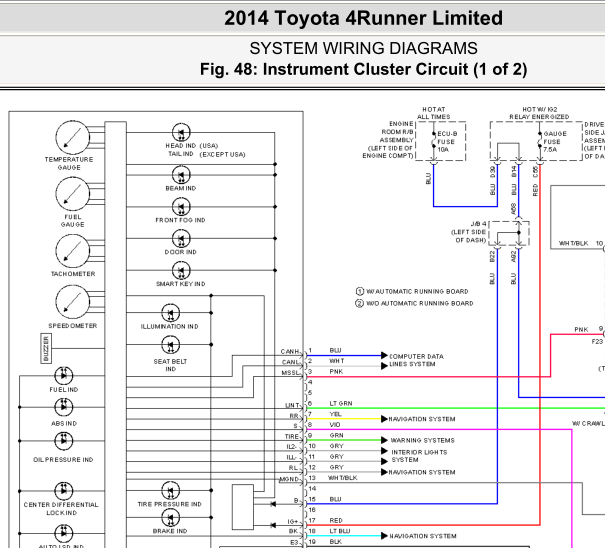This screenshot has height=548, width=605.
Task: Click the ECU-B 10A fuse symbol
Action: 434,141
